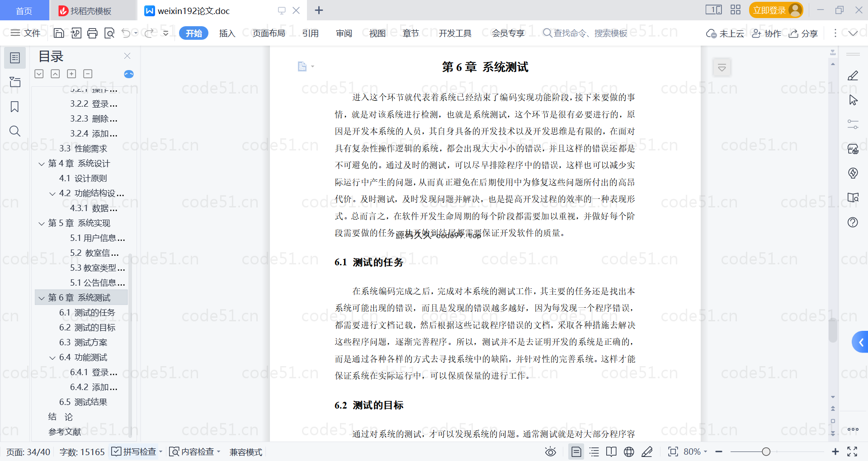This screenshot has width=868, height=461.
Task: Click zoom in plus button
Action: point(835,452)
